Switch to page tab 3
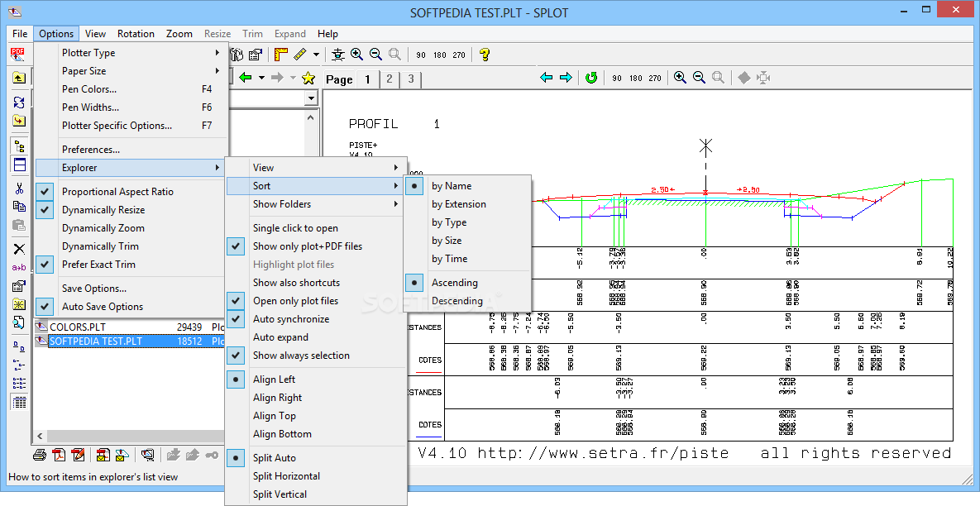The width and height of the screenshot is (980, 506). [x=411, y=79]
